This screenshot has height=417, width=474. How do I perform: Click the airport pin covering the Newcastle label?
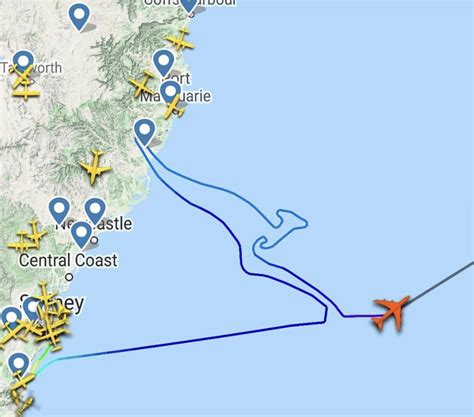[82, 235]
